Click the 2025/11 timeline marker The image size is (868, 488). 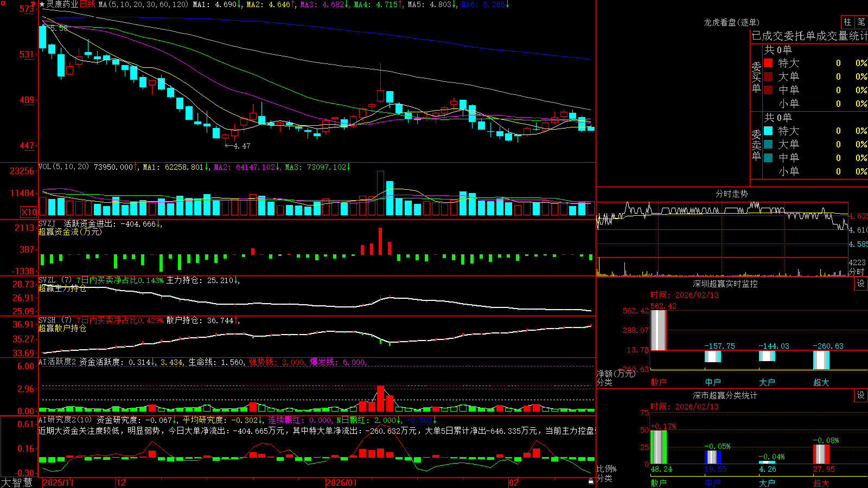point(58,483)
